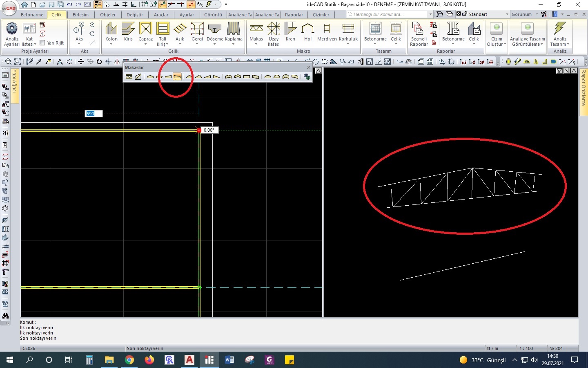
Task: Click the Rotate tool in toolbar
Action: (x=99, y=61)
